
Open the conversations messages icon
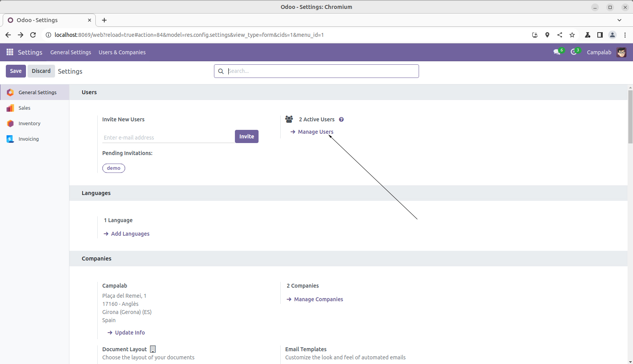click(x=557, y=52)
